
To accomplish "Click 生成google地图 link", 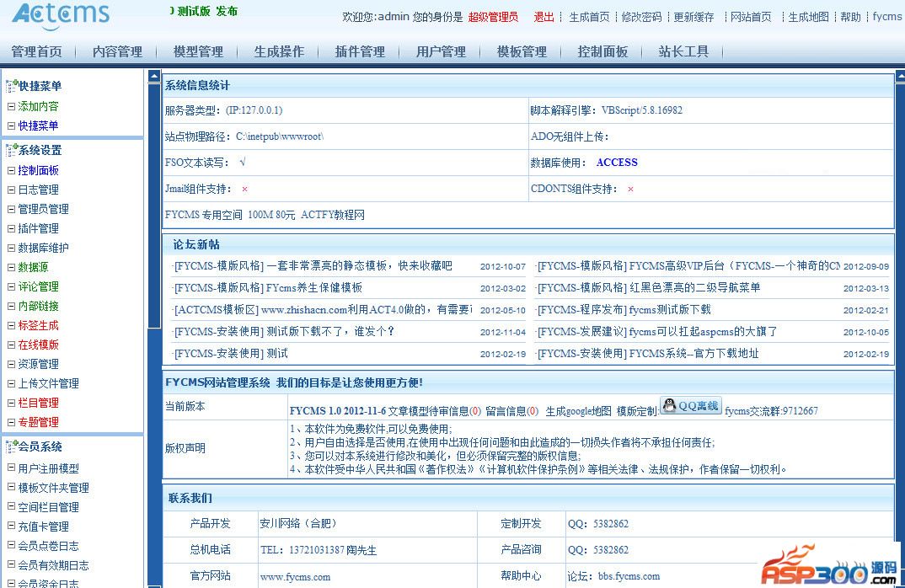I will coord(578,411).
